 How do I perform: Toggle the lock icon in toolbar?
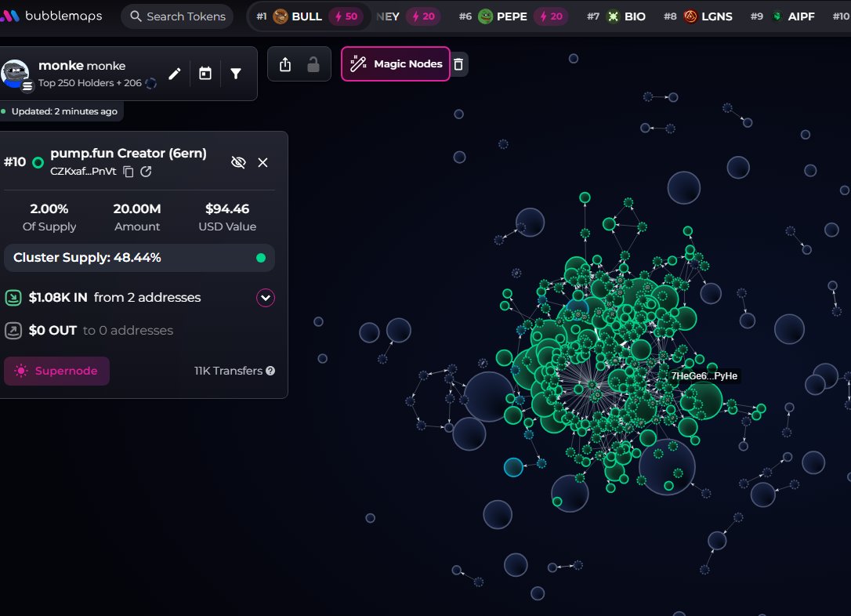(x=313, y=64)
